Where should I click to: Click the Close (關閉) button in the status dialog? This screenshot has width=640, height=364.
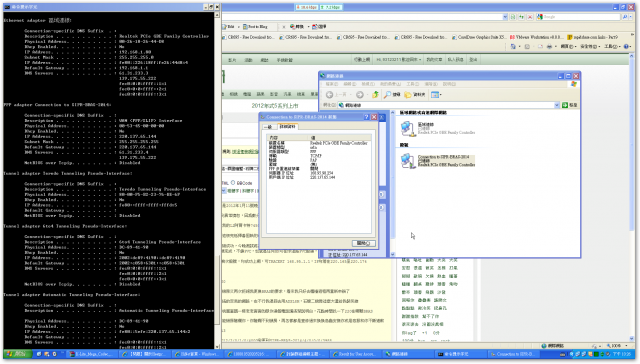click(363, 243)
